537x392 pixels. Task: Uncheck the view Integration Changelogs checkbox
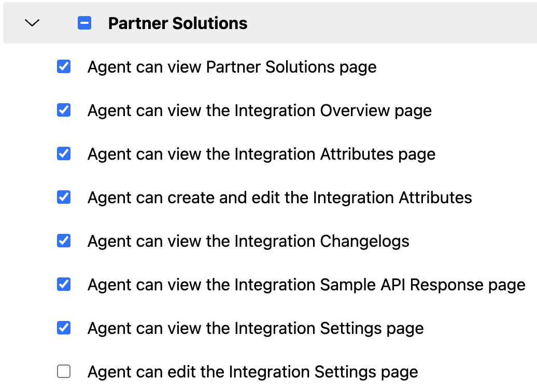(x=64, y=241)
